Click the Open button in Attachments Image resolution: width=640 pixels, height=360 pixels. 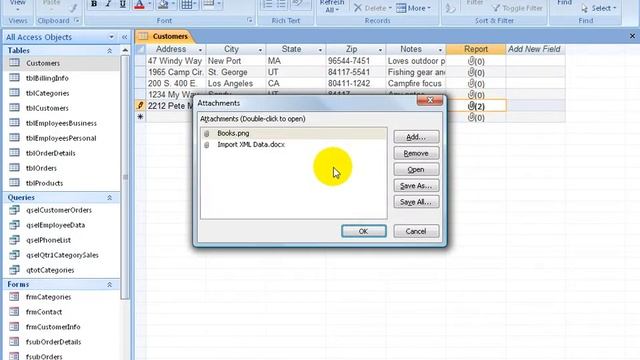click(x=416, y=169)
